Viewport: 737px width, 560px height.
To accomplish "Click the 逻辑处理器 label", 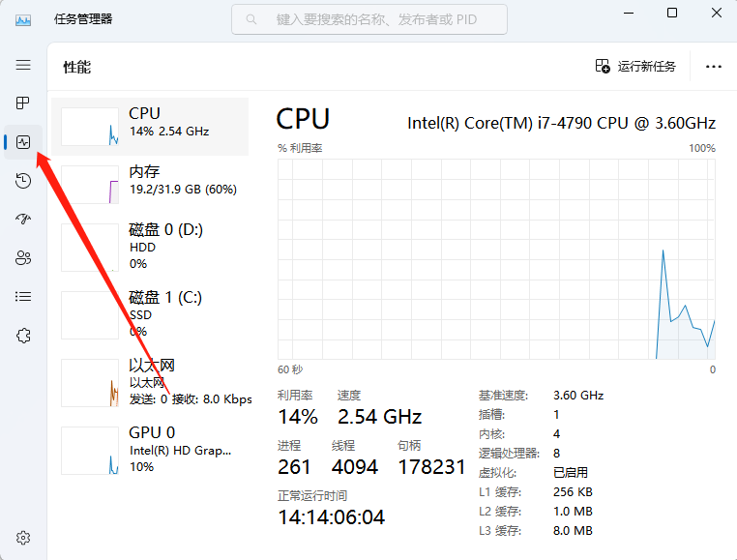I will [509, 454].
